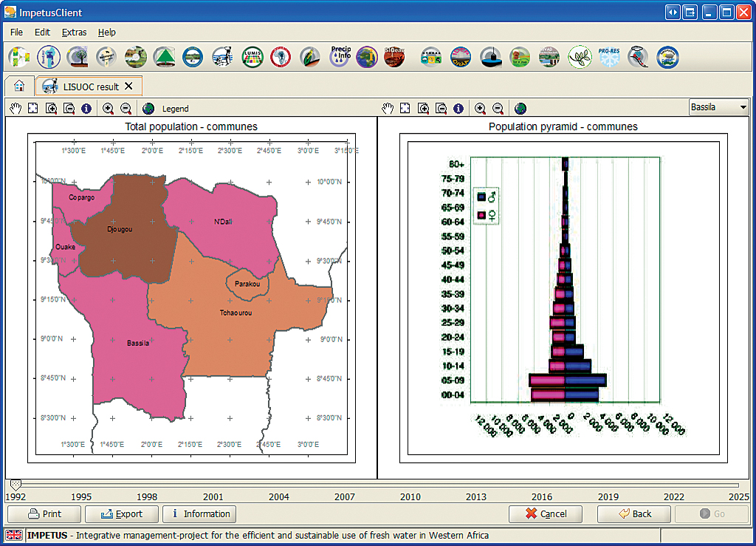Open the Extras menu
Screen dimensions: 756x546
point(75,33)
